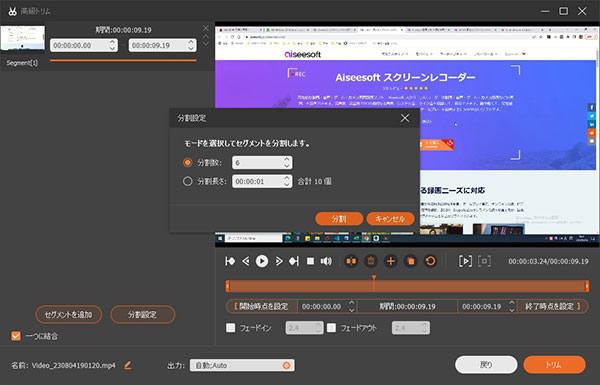The height and width of the screenshot is (385, 600).
Task: Click the bracketed stop segment icon
Action: pos(484,261)
